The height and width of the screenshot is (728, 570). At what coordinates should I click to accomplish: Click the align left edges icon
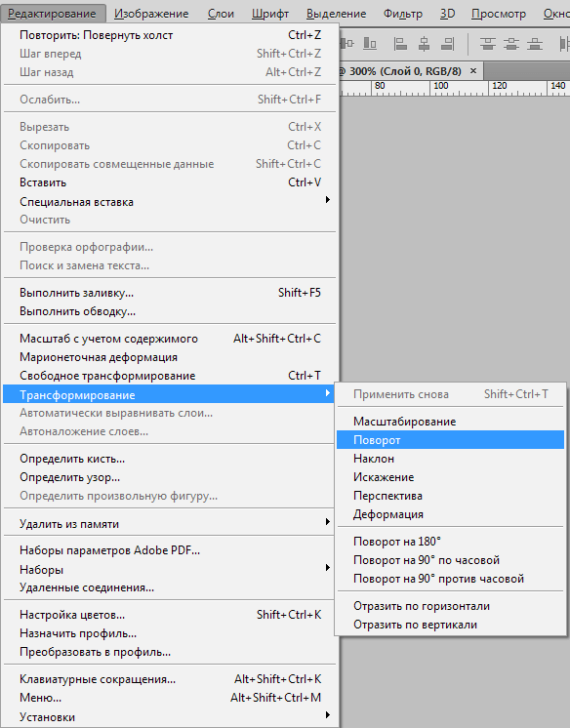coord(400,44)
